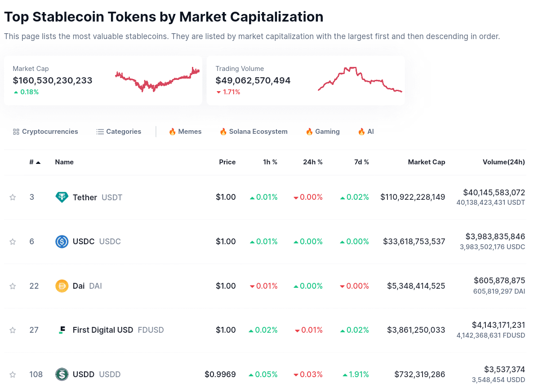
Task: Click the Market Cap sparkline chart
Action: click(x=157, y=79)
